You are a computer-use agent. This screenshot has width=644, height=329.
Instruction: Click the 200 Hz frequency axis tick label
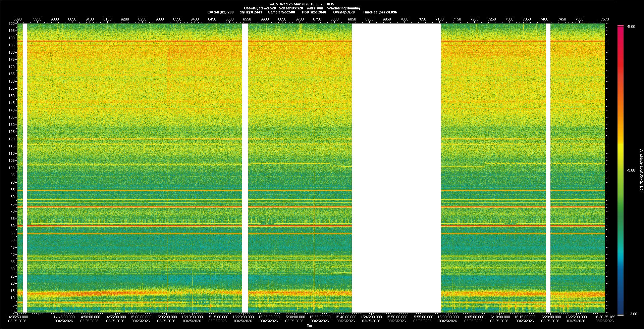coord(11,24)
